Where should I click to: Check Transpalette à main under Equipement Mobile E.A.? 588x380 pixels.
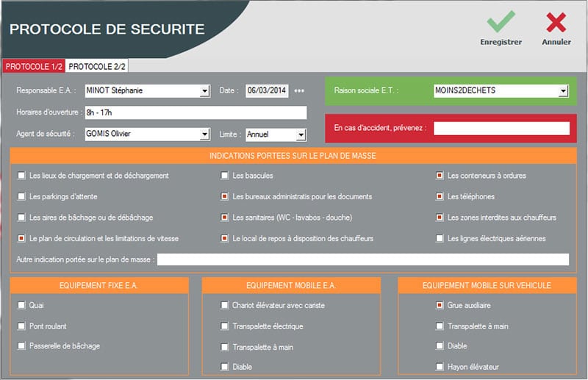click(225, 348)
